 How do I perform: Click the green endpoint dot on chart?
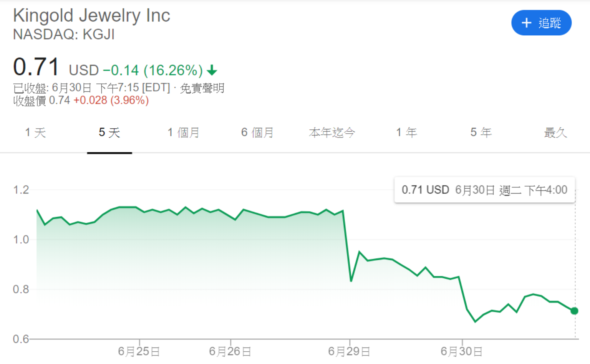coord(574,311)
